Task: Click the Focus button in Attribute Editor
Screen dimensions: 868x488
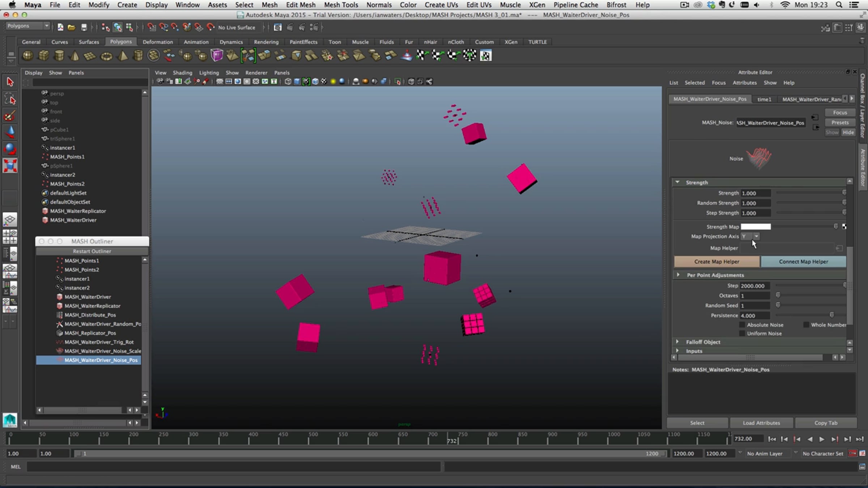Action: 840,112
